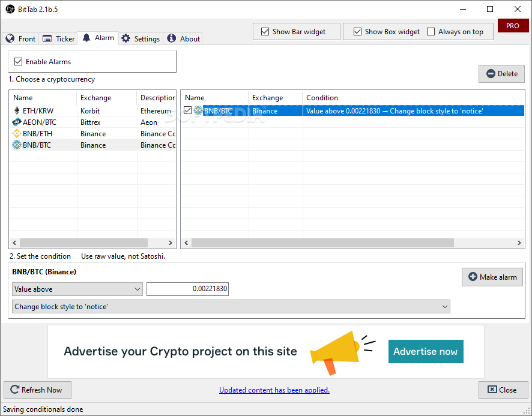Viewport: 532px width, 416px height.
Task: Select the Alarm tab
Action: pos(98,38)
